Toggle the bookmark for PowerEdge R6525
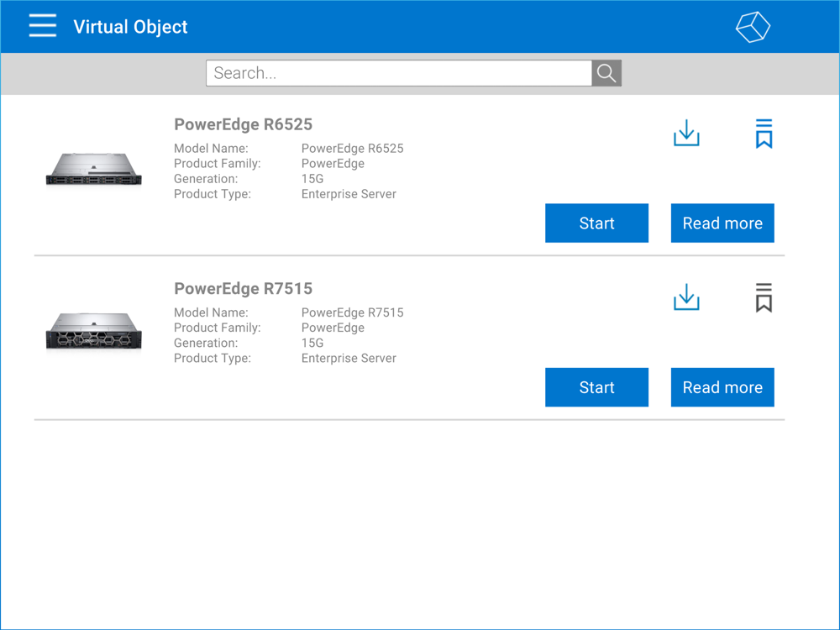 763,134
